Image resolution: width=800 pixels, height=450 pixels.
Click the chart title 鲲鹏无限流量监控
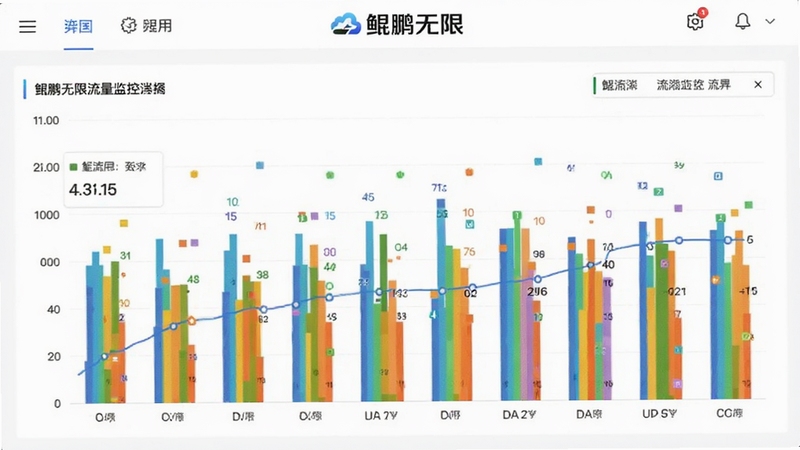click(x=99, y=89)
